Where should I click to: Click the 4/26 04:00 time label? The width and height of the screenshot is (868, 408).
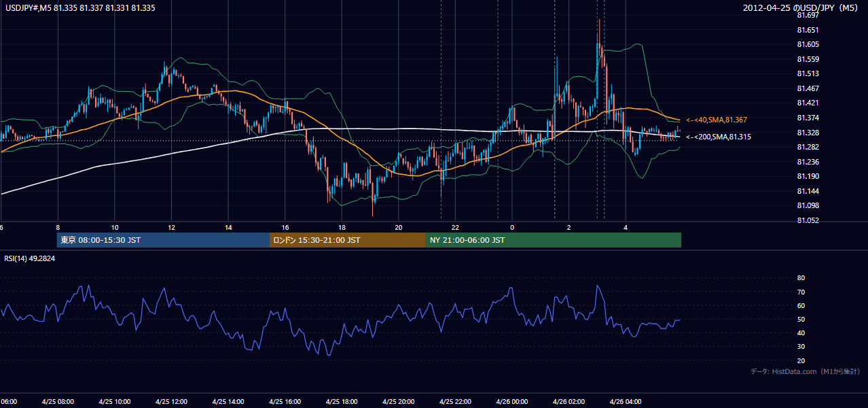(x=626, y=401)
